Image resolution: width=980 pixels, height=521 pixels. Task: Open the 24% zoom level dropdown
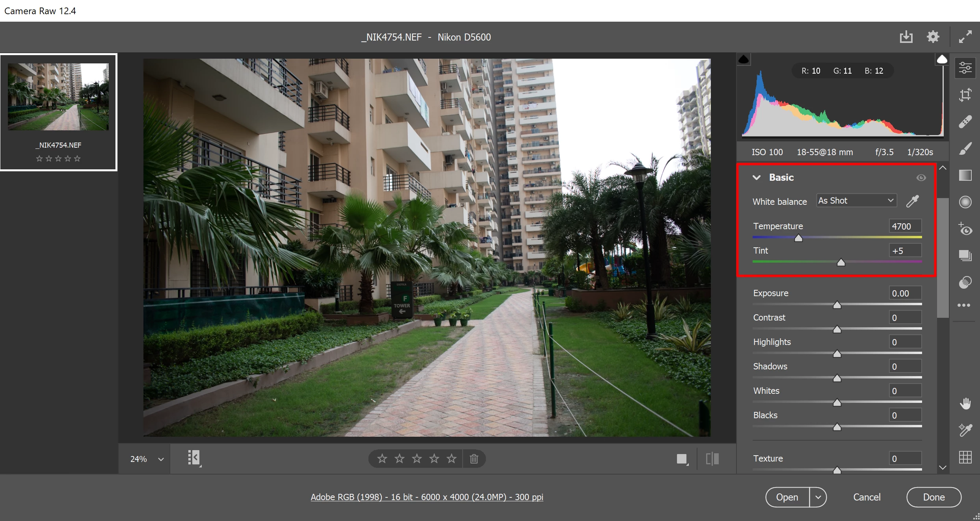pyautogui.click(x=161, y=459)
